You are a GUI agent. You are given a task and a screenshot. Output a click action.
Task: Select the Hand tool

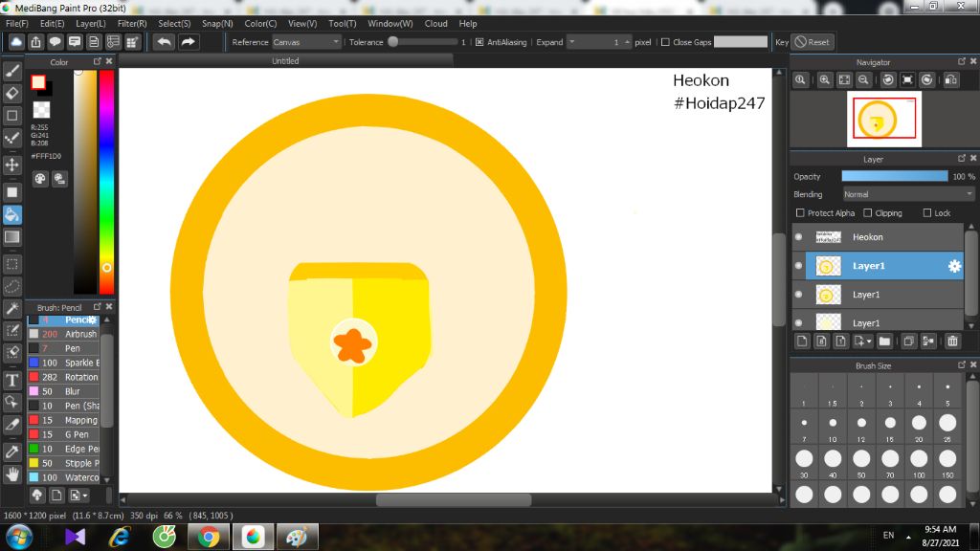point(11,474)
